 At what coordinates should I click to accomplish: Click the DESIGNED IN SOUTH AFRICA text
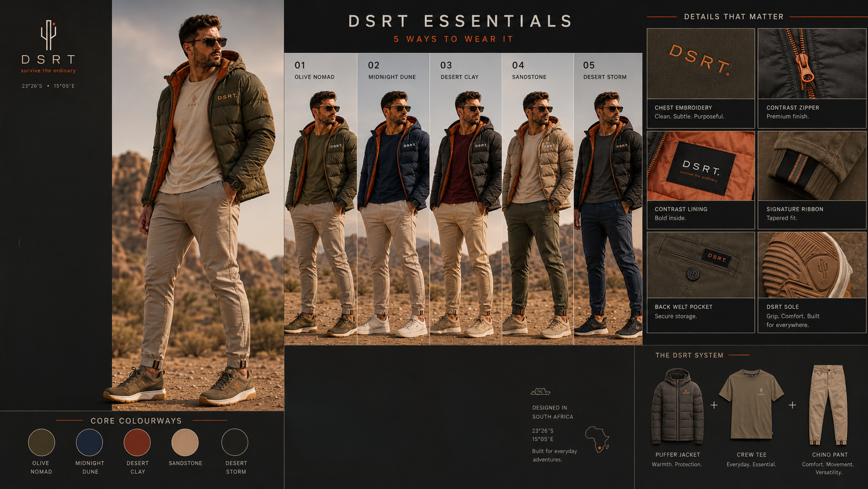pos(552,412)
